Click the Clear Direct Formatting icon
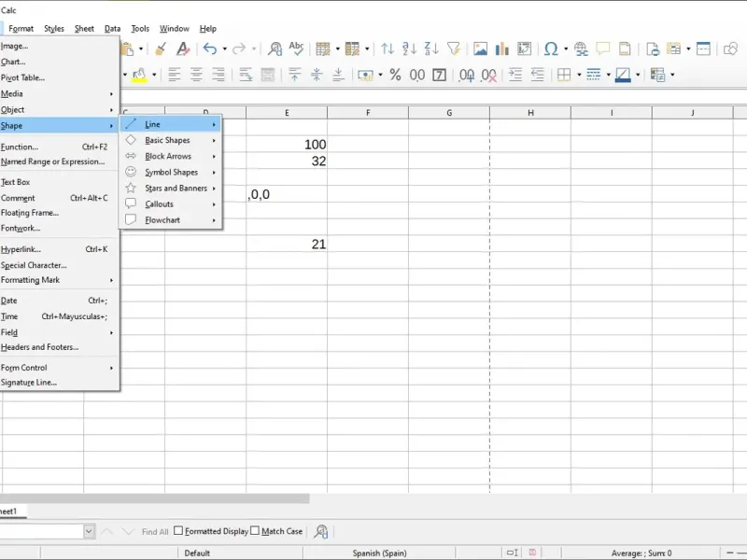Image resolution: width=747 pixels, height=560 pixels. 182,49
